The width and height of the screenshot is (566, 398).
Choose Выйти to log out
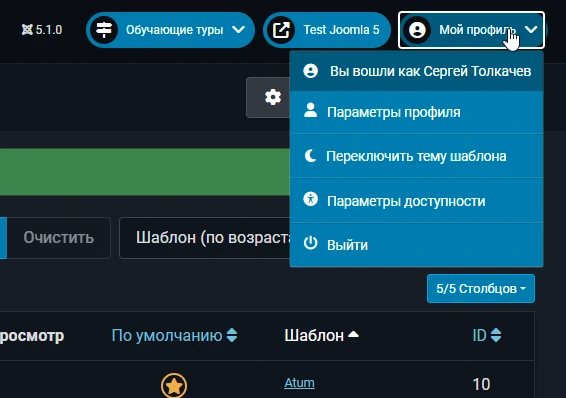(417, 245)
